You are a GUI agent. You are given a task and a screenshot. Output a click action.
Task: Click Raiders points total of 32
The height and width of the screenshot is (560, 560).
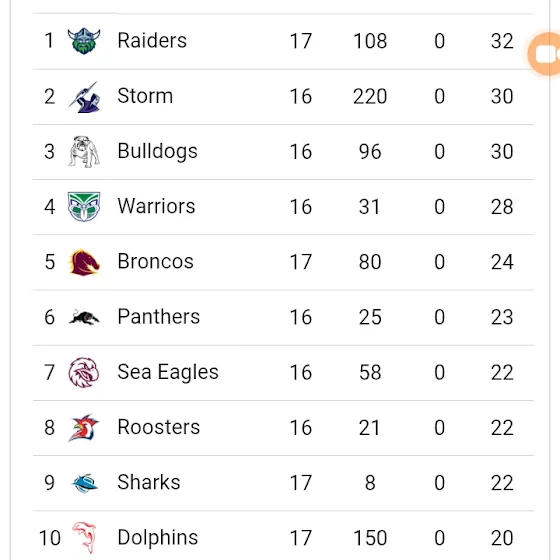pos(502,41)
